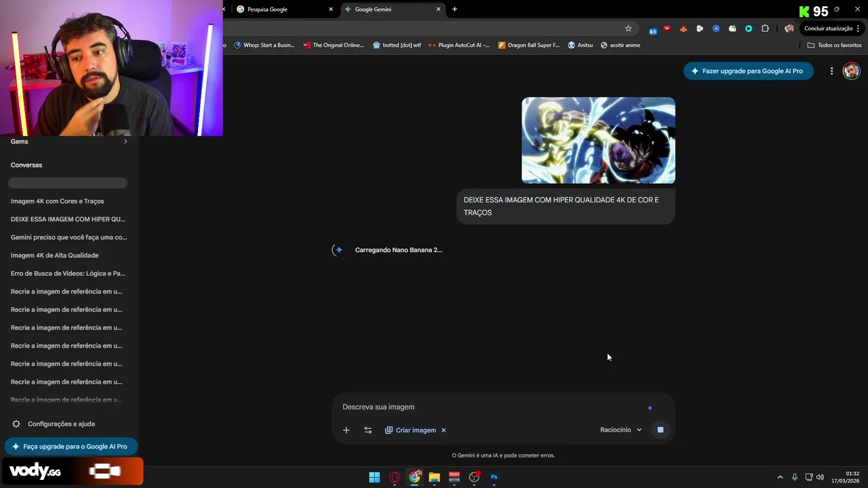Open the Google account avatar in Gemini

click(x=851, y=70)
